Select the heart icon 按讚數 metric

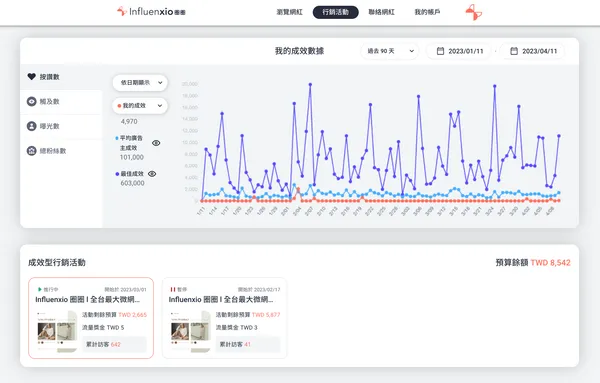click(32, 77)
